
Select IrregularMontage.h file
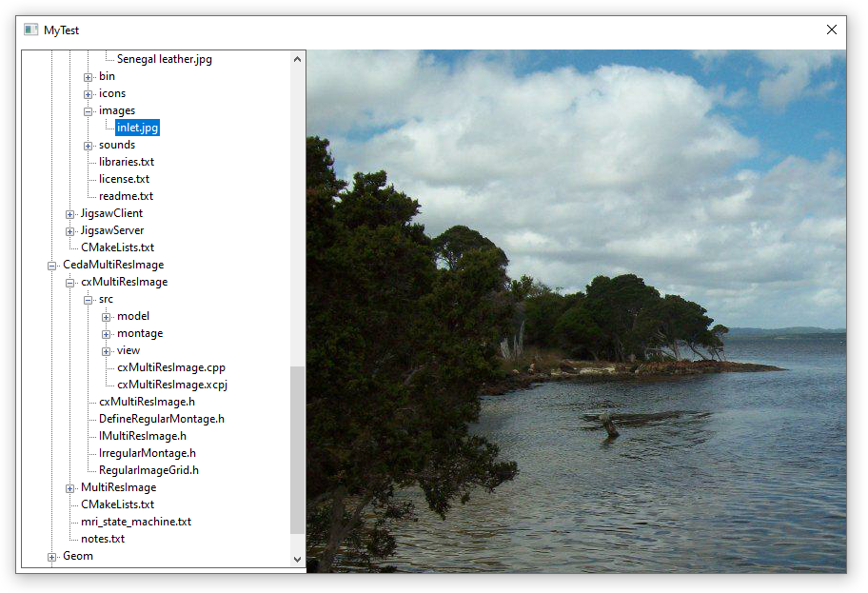[148, 453]
